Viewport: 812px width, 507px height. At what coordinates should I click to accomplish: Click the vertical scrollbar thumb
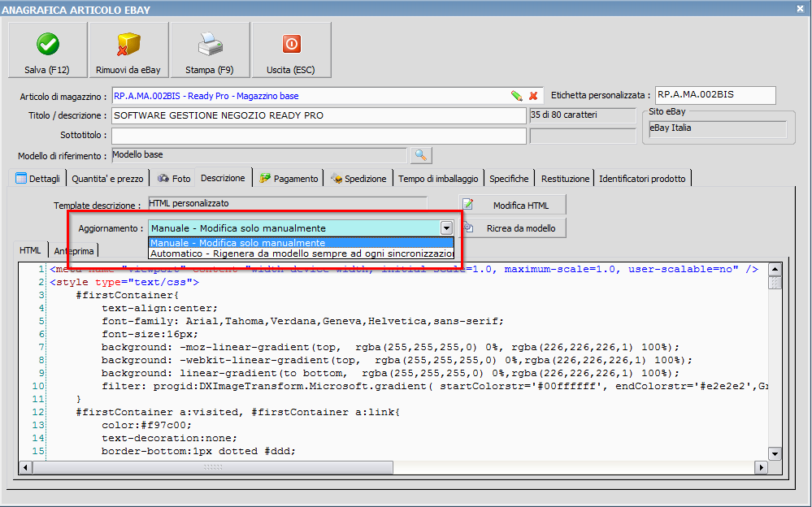click(775, 283)
